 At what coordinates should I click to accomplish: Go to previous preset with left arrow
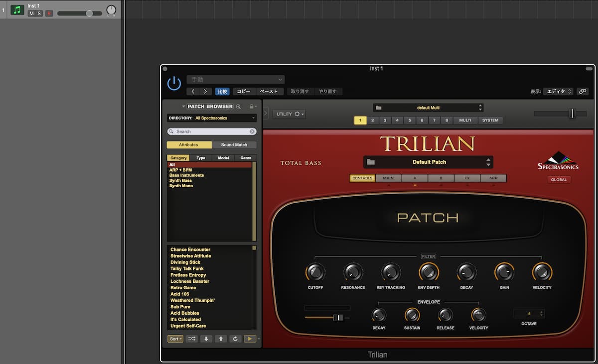point(193,92)
